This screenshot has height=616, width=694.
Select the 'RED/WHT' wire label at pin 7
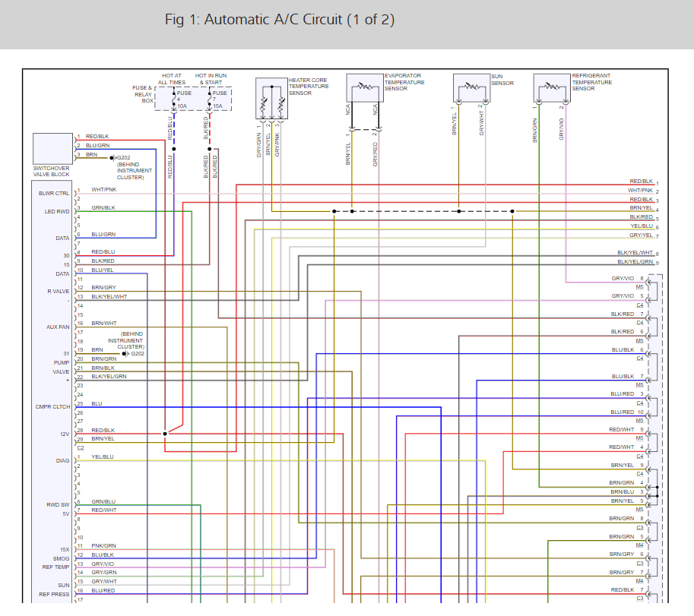point(104,510)
